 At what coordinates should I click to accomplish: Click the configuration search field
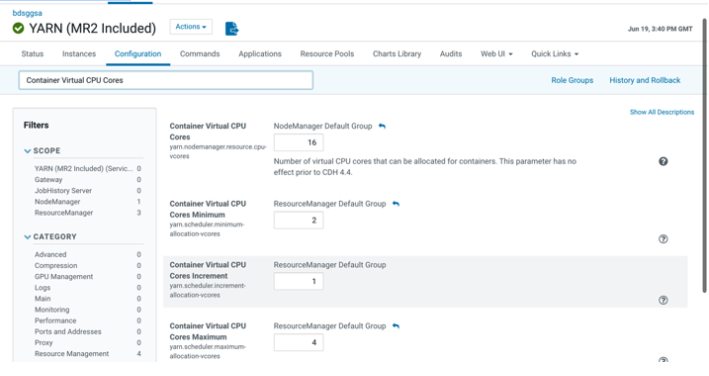165,80
